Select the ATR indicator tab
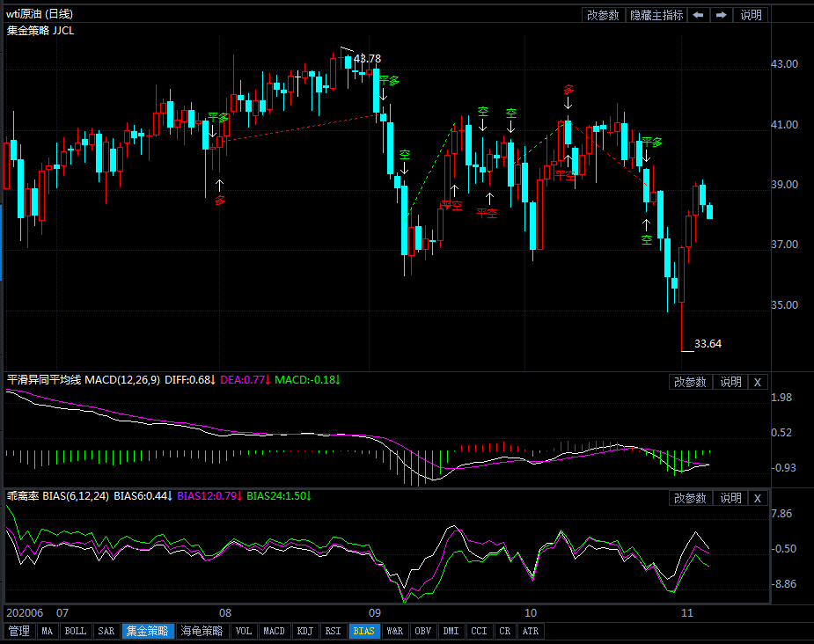The width and height of the screenshot is (814, 644). [x=530, y=631]
